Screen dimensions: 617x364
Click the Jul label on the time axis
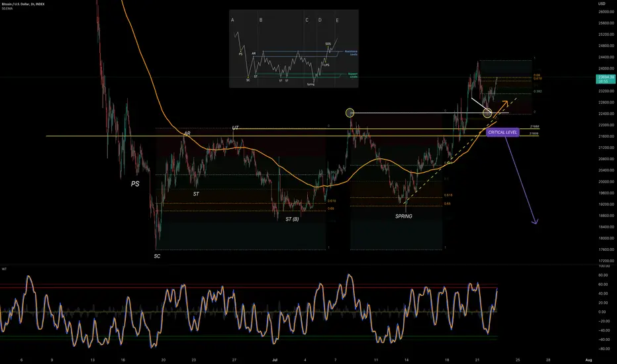(x=275, y=360)
